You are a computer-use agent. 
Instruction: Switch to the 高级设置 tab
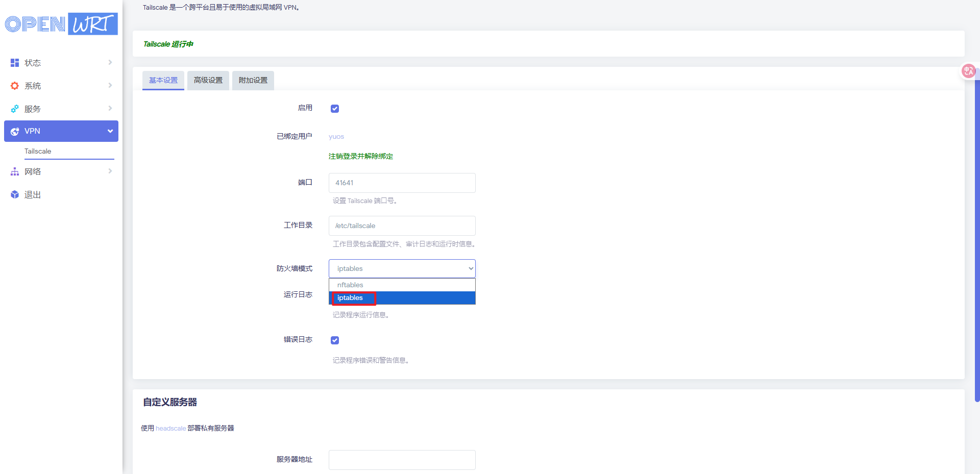(x=208, y=81)
